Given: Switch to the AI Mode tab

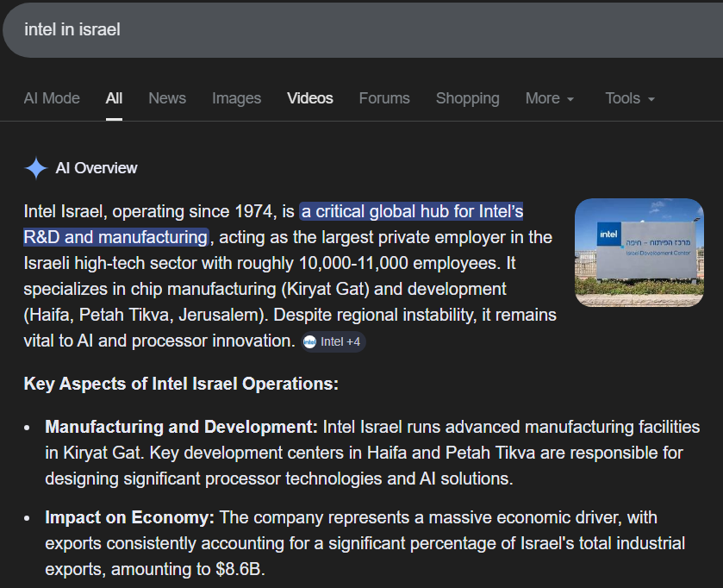Looking at the screenshot, I should pos(52,98).
